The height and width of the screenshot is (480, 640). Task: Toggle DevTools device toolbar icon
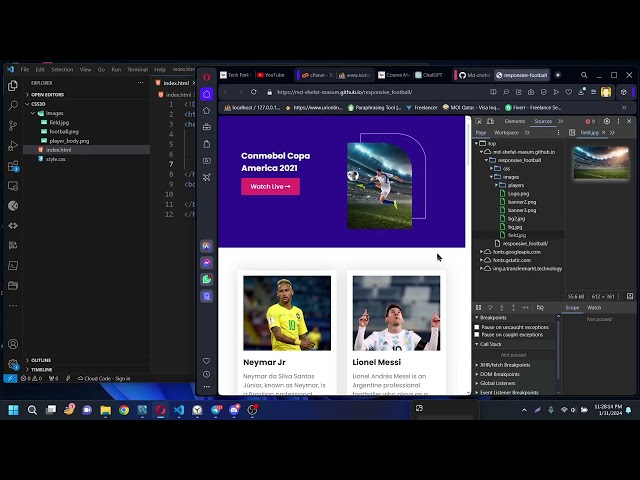[491, 121]
